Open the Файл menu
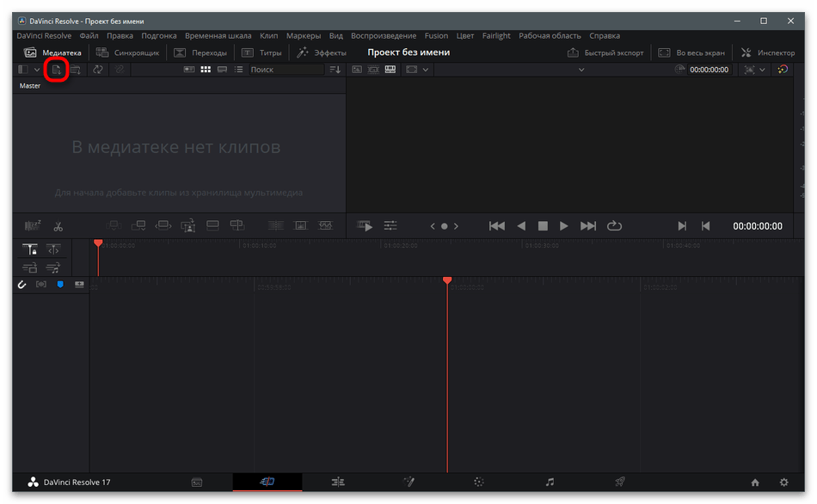817x504 pixels. (x=89, y=36)
